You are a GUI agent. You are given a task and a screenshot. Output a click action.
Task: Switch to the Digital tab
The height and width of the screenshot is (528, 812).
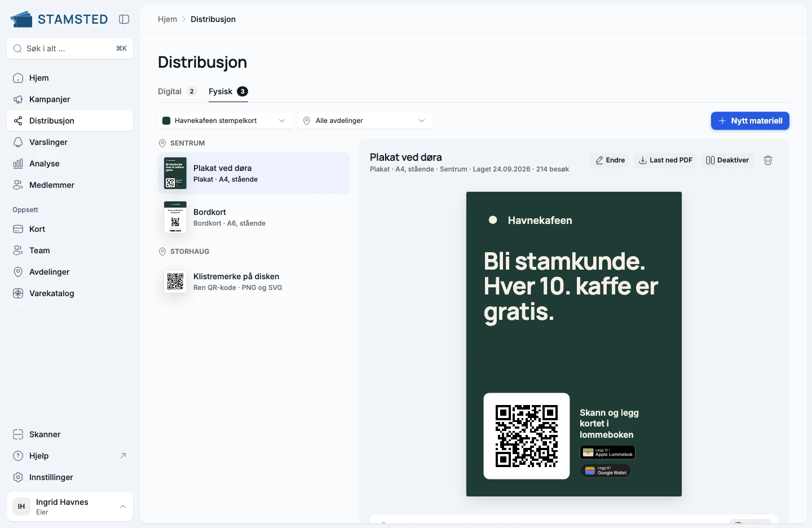(x=177, y=91)
